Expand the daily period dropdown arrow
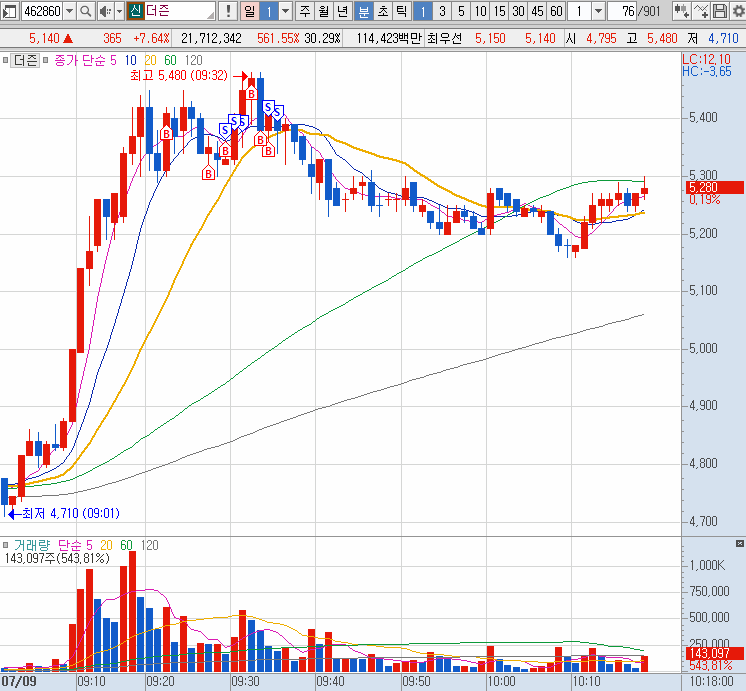746x691 pixels. pyautogui.click(x=286, y=12)
